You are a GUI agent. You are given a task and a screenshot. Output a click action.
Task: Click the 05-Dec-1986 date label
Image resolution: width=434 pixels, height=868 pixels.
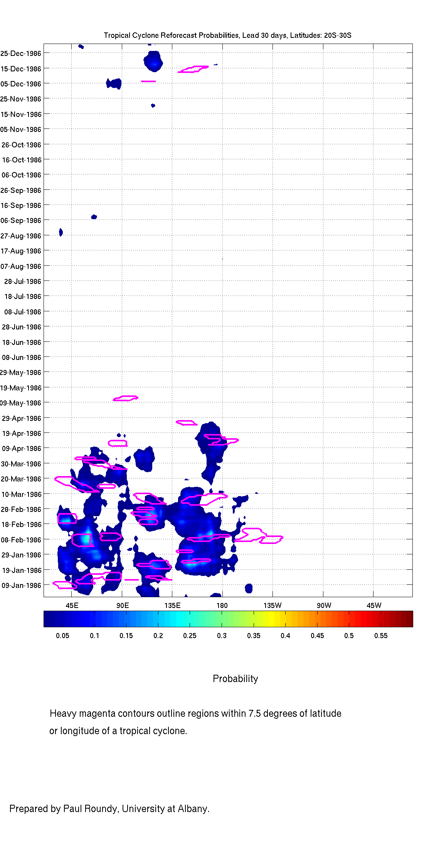point(21,84)
